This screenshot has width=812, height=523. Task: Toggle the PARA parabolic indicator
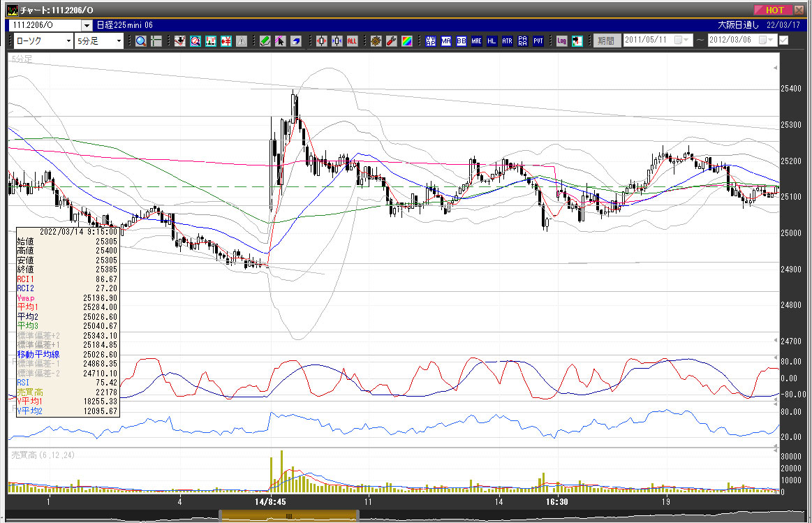coord(523,41)
